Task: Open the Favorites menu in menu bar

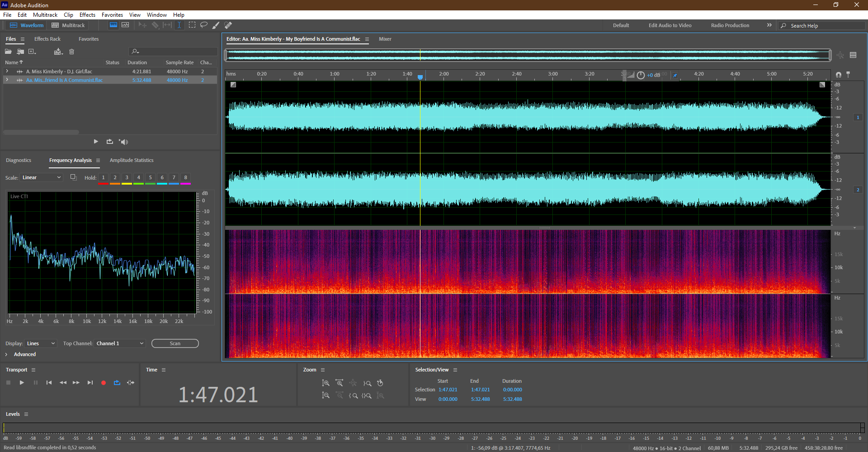Action: [x=112, y=15]
